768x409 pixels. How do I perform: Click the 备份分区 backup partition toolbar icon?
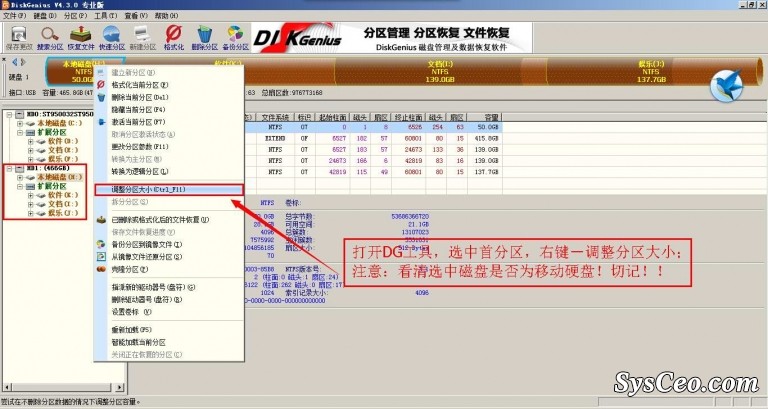[235, 38]
